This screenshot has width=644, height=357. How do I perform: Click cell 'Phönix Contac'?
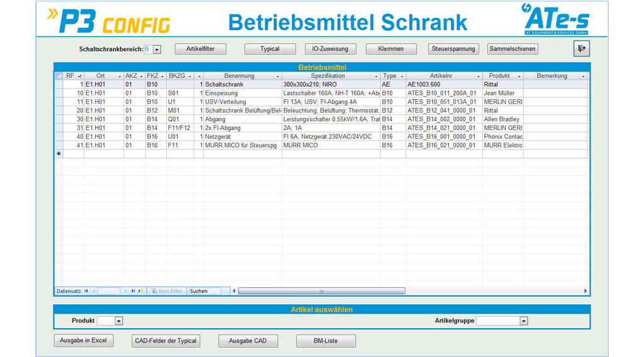(502, 136)
